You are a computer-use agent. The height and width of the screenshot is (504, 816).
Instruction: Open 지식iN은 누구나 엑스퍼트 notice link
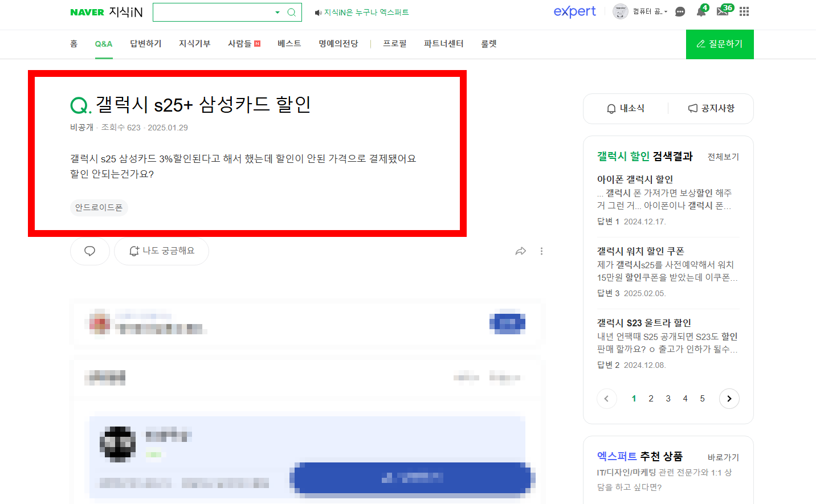(x=366, y=13)
